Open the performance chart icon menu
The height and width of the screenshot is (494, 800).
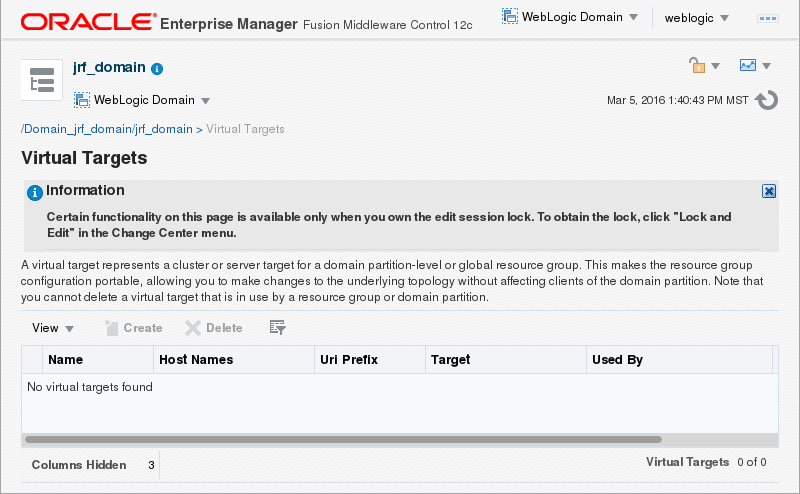(x=755, y=66)
